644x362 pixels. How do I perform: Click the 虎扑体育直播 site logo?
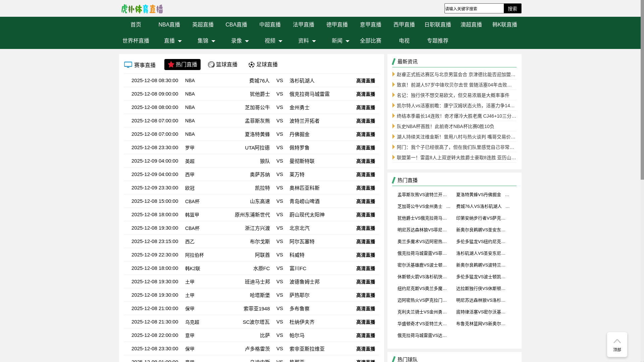142,9
